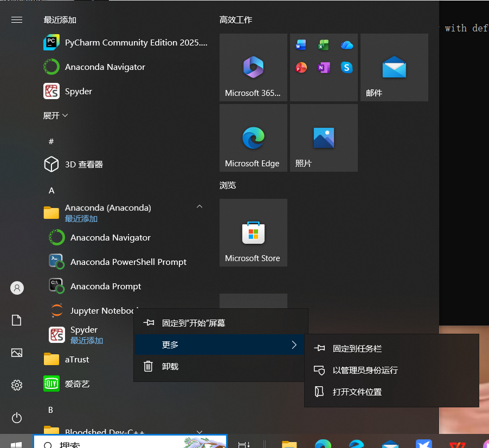Viewport: 489px width, 448px height.
Task: Open the Pictures icon in the sidebar
Action: 17,353
